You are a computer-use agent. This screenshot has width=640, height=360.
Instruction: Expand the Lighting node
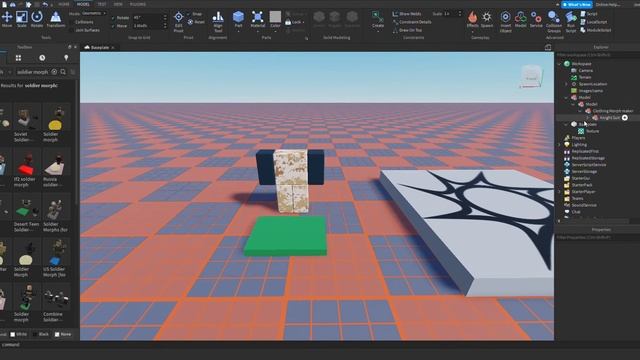(x=559, y=144)
